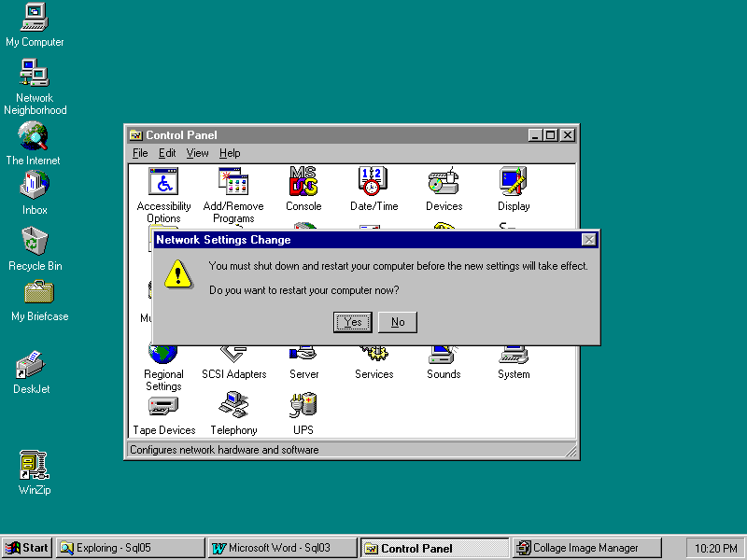This screenshot has height=560, width=747.
Task: Click Yes to restart the computer
Action: pyautogui.click(x=353, y=322)
